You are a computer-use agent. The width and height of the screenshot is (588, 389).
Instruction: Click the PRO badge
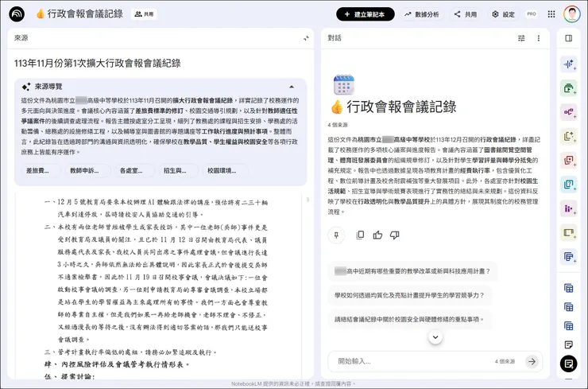click(532, 14)
